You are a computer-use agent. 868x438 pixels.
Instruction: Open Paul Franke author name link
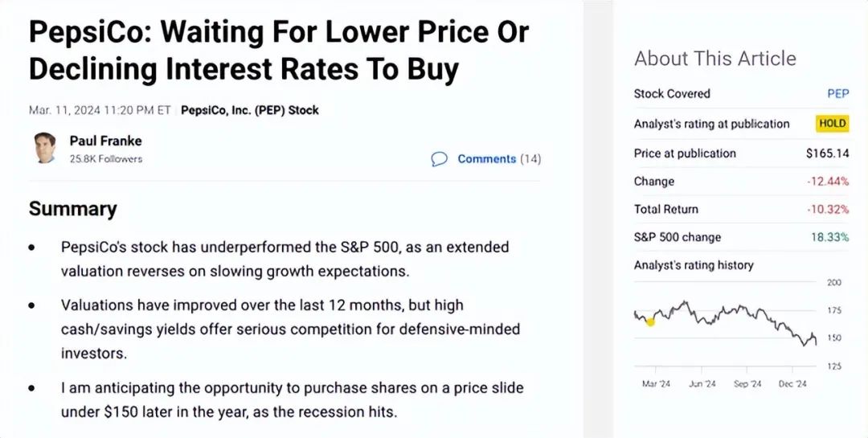pyautogui.click(x=106, y=141)
